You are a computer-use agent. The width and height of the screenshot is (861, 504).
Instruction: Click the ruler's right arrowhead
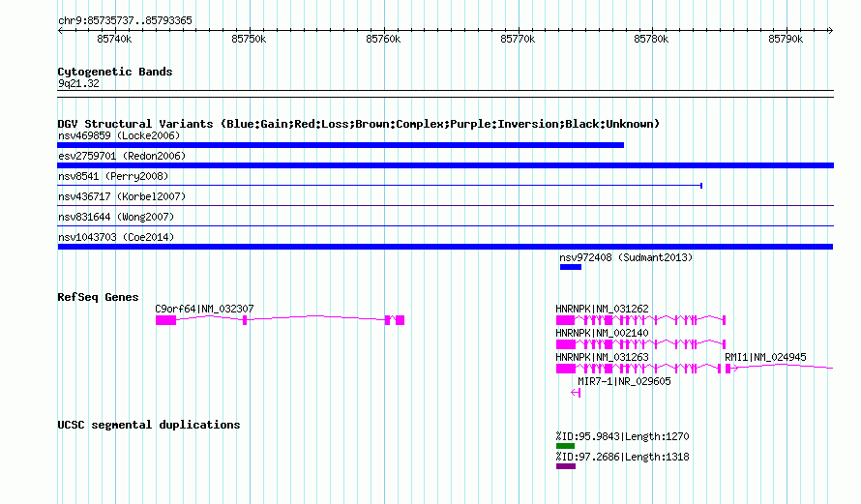[x=831, y=31]
